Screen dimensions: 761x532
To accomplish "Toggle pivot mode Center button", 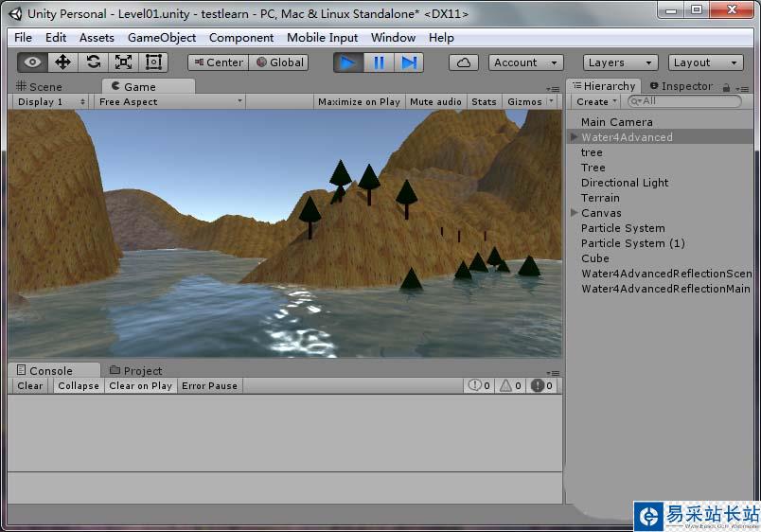I will (219, 62).
